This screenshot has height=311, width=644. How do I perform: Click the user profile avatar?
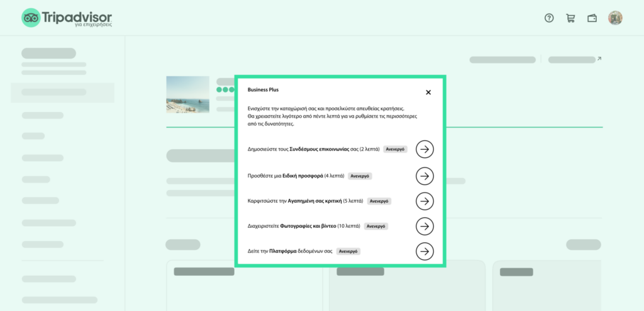(615, 18)
